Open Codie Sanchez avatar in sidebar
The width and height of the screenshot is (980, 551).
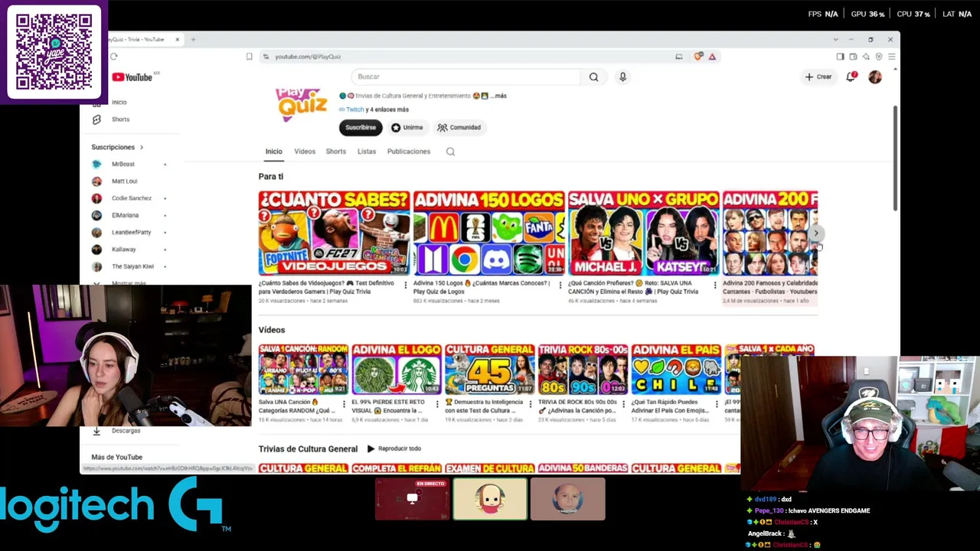(96, 198)
